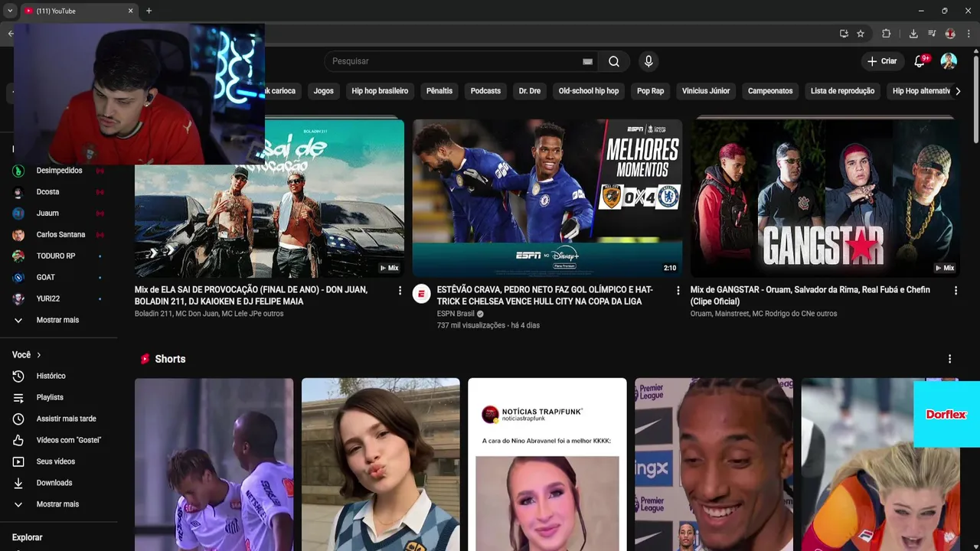Click the Histórico clock icon

18,376
